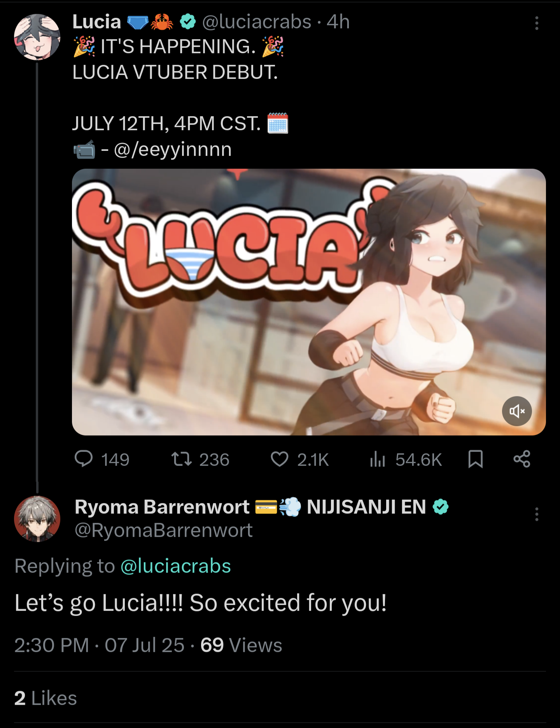Click the @luciacrabs handle in tweet header
This screenshot has height=728, width=560.
257,22
